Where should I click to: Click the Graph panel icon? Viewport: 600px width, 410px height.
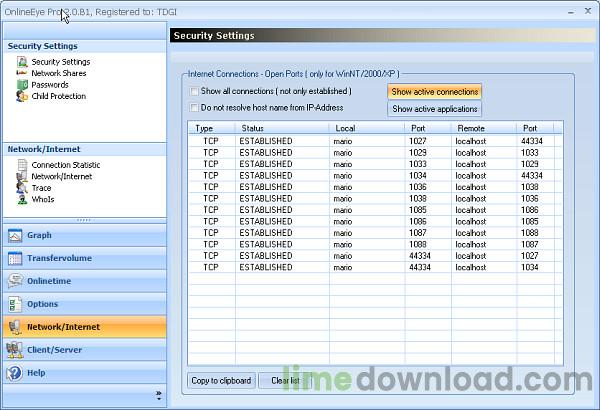point(15,235)
